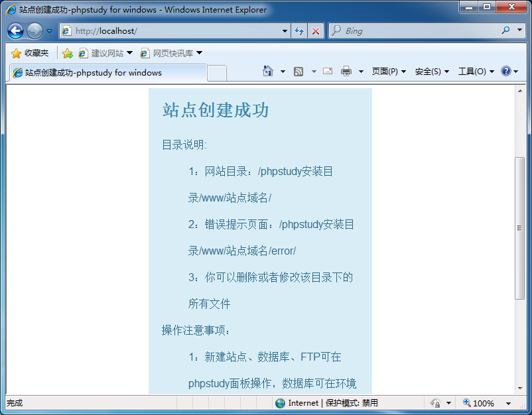The height and width of the screenshot is (415, 532).
Task: Open the 建议网站 suggested sites link
Action: point(105,53)
